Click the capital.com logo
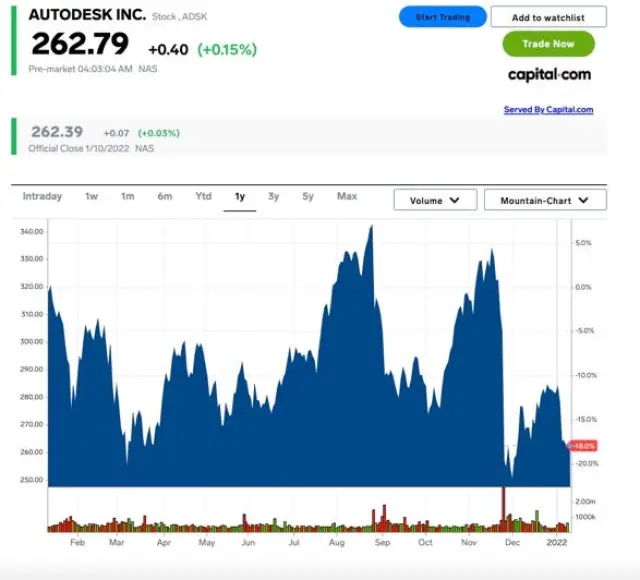Image resolution: width=640 pixels, height=580 pixels. [x=548, y=74]
